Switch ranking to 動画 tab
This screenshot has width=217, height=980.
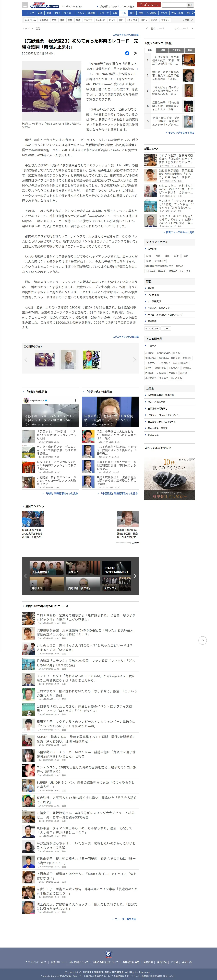(189, 50)
